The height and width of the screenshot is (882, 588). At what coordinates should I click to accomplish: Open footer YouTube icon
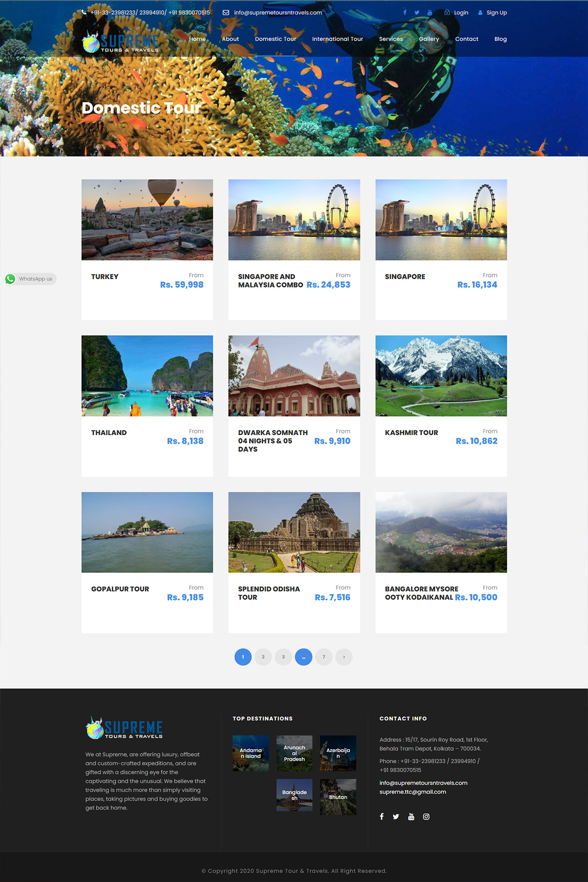[x=411, y=816]
